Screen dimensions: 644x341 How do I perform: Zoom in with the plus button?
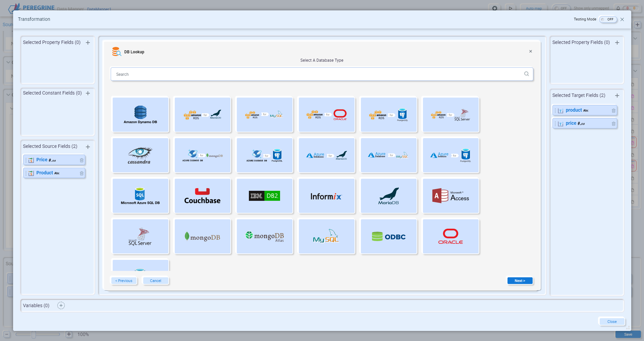point(69,334)
